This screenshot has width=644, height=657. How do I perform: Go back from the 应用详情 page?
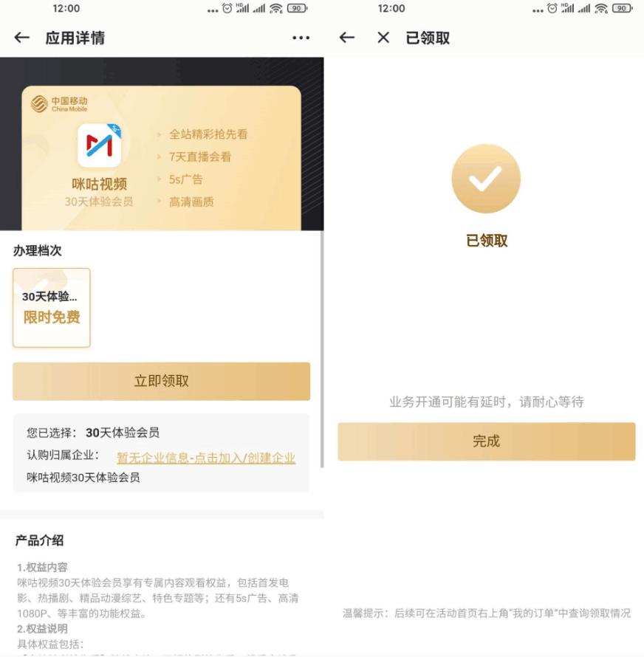pyautogui.click(x=22, y=38)
